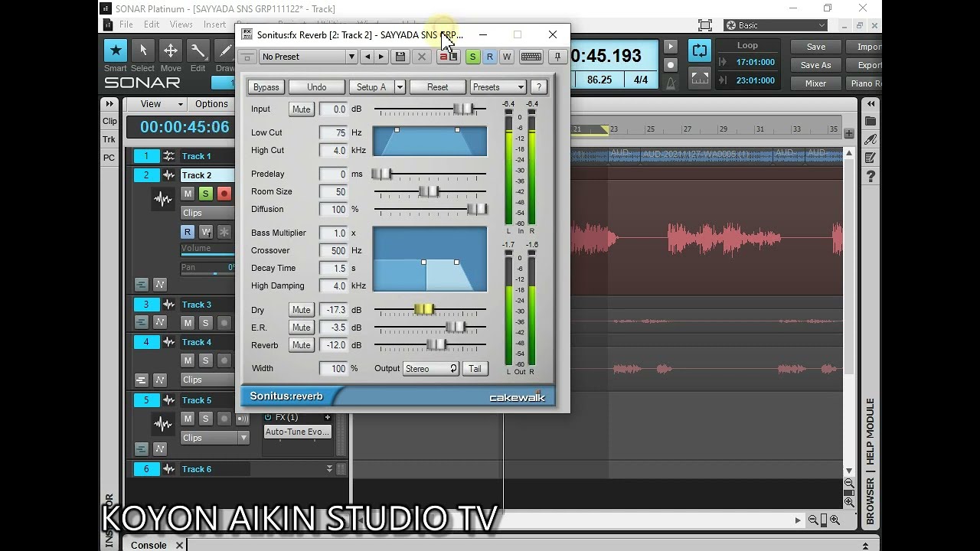980x551 pixels.
Task: Open the Reverb help question-mark button
Action: tap(538, 87)
